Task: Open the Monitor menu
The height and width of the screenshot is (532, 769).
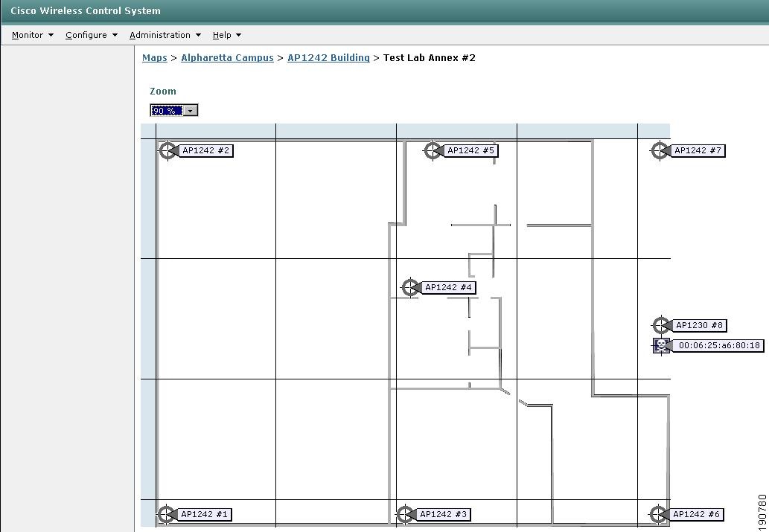Action: (x=32, y=35)
